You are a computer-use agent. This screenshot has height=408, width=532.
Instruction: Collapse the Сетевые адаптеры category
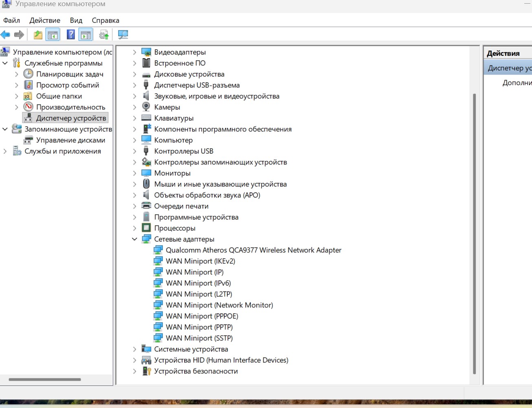click(134, 239)
